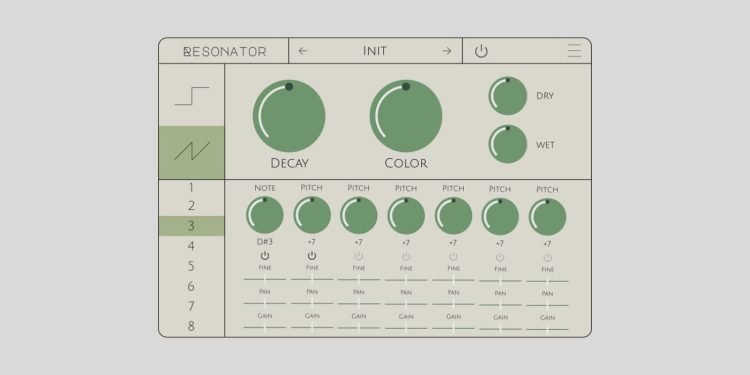This screenshot has width=750, height=375.
Task: Select slot 5 in the list
Action: point(191,266)
